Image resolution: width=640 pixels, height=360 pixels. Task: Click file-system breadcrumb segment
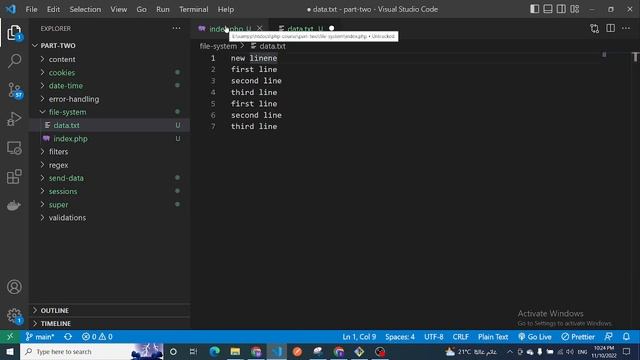(218, 46)
